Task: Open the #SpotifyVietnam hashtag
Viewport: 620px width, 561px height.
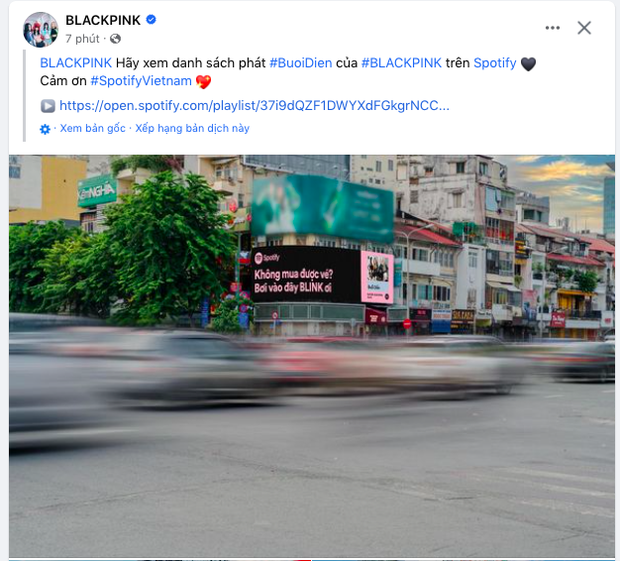Action: click(x=141, y=81)
